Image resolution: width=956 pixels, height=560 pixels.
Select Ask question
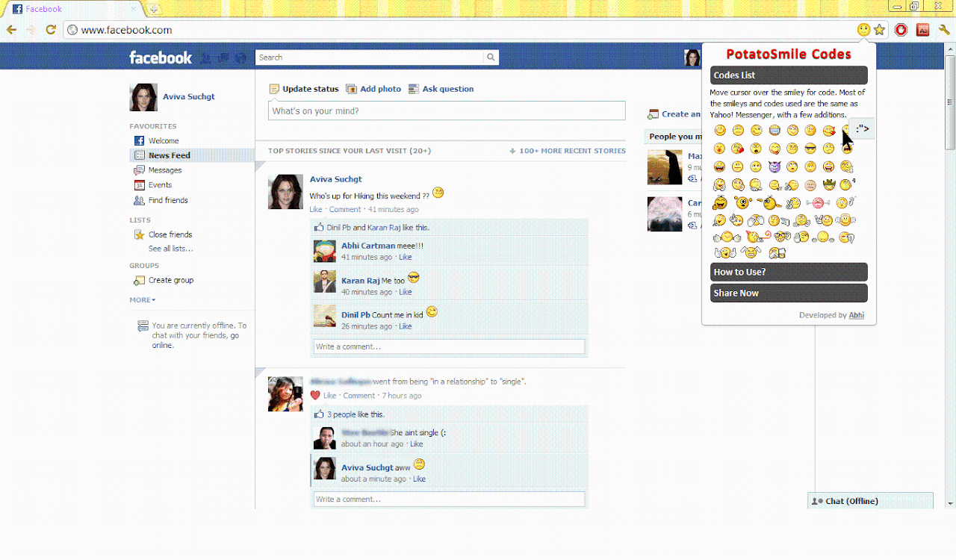pos(441,89)
